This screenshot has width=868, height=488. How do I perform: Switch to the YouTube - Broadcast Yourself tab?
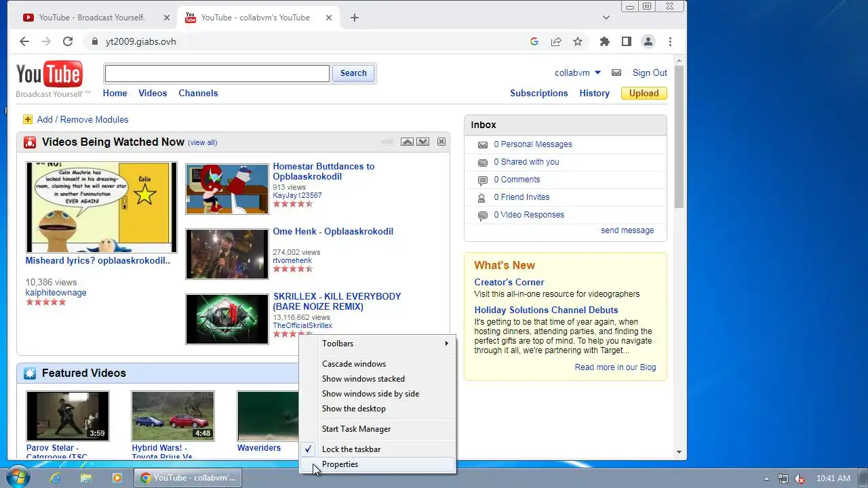92,18
